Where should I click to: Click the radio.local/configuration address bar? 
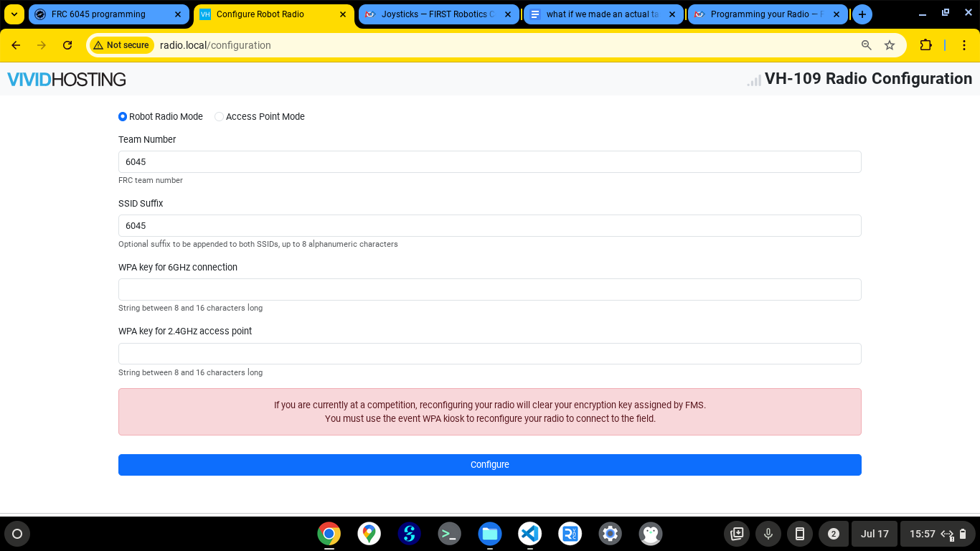point(495,45)
